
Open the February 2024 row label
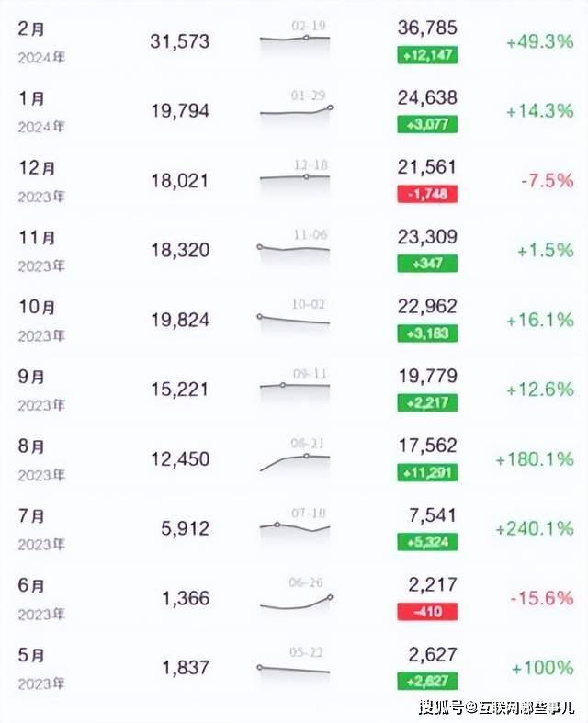[x=41, y=42]
